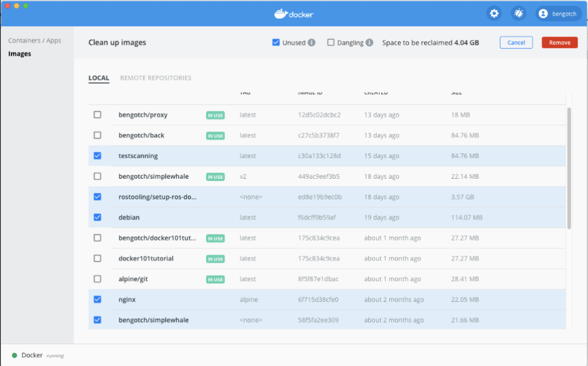This screenshot has height=366, width=588.
Task: Click IN USE badge on docker101tutorial row
Action: click(215, 259)
